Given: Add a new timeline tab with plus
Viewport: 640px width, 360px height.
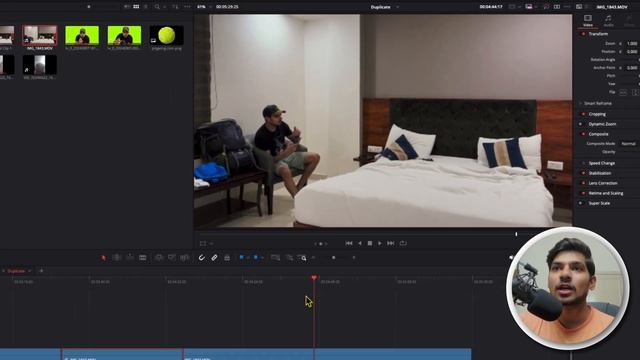Looking at the screenshot, I should (x=41, y=271).
